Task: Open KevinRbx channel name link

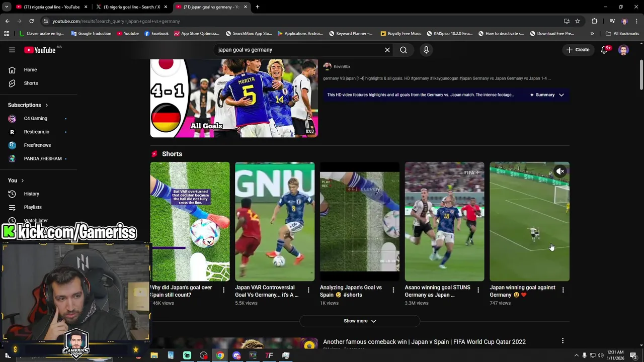Action: [342, 66]
